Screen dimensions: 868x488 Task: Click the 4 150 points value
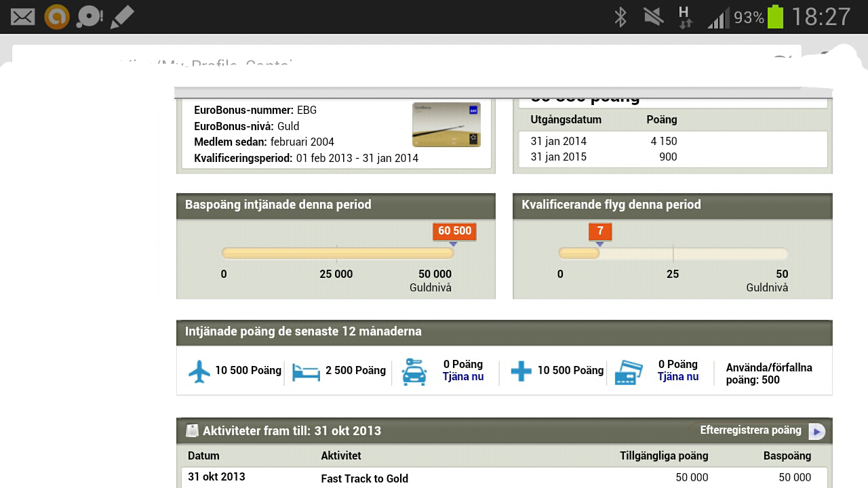664,141
